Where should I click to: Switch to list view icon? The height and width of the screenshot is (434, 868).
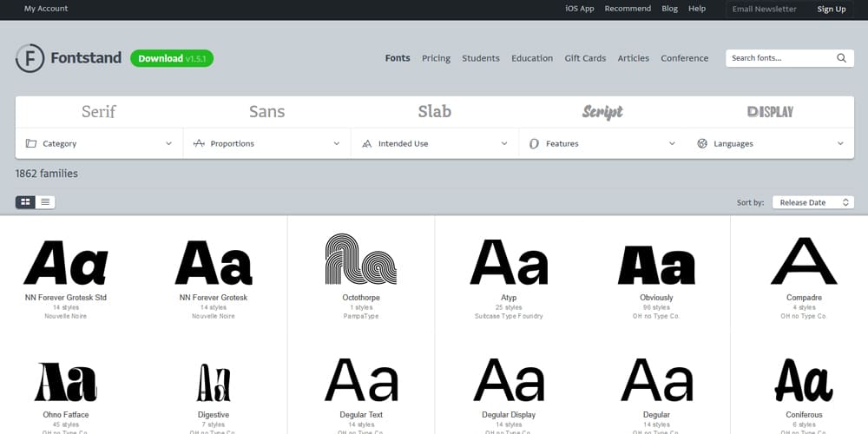[x=45, y=202]
